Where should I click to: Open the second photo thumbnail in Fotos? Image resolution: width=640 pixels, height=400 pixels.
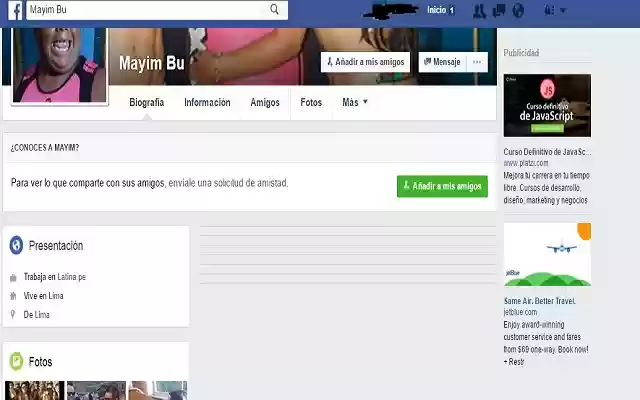pyautogui.click(x=96, y=391)
